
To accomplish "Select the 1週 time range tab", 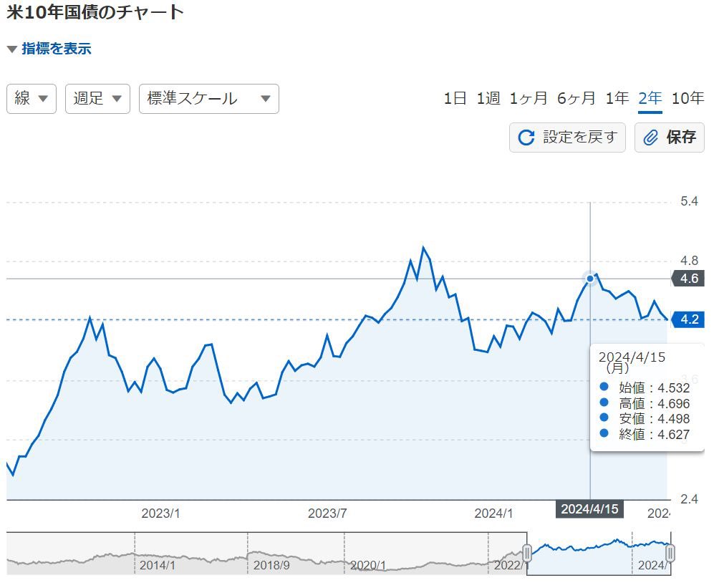I will point(488,98).
